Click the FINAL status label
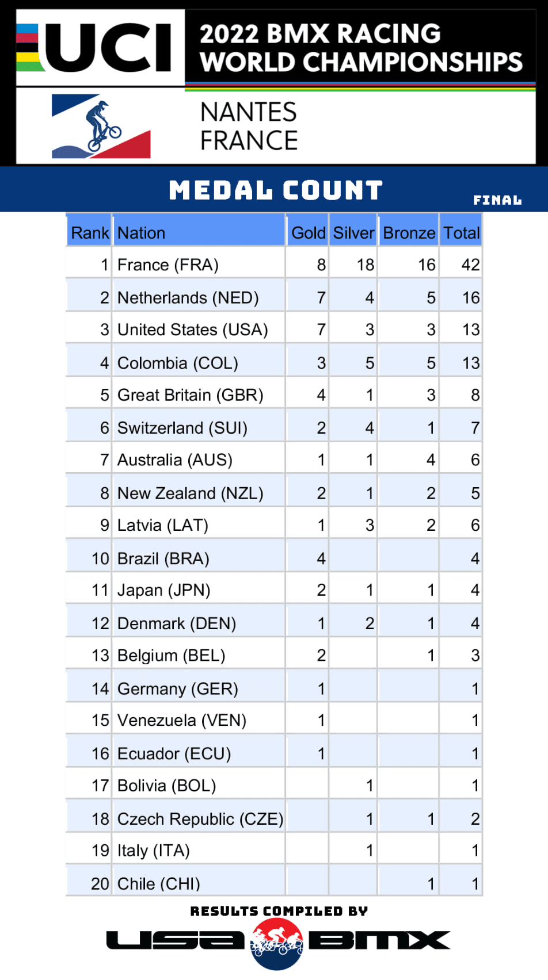Image resolution: width=548 pixels, height=980 pixels. pyautogui.click(x=497, y=200)
